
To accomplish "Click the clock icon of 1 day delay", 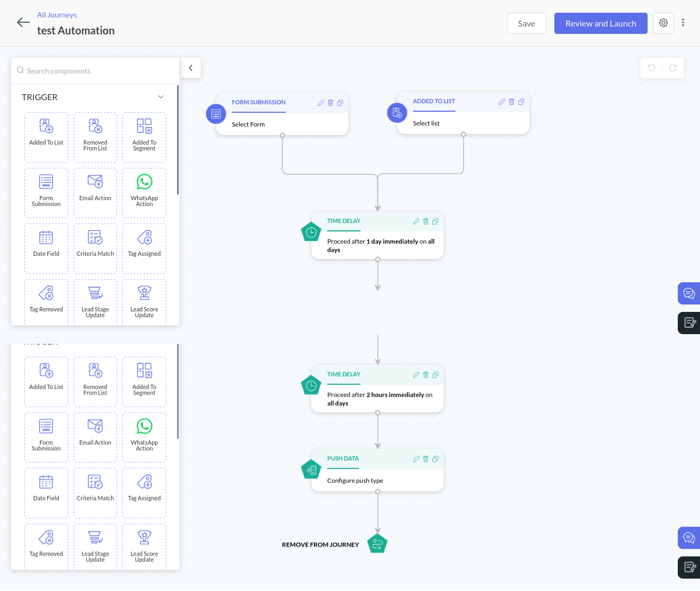I will coord(311,232).
